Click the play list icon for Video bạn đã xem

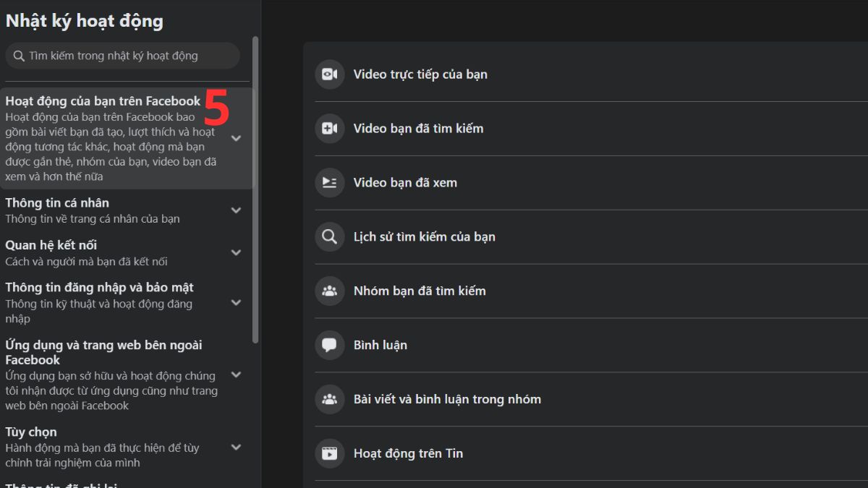click(x=329, y=182)
